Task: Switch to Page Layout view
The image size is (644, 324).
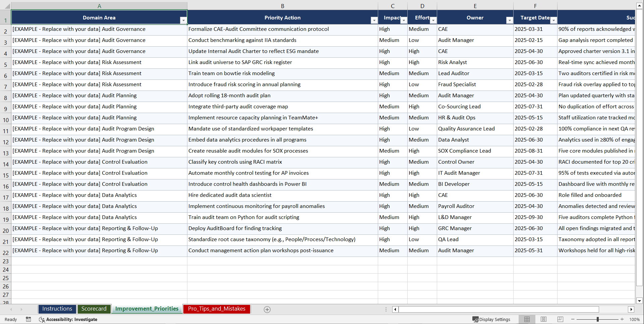Action: 543,319
